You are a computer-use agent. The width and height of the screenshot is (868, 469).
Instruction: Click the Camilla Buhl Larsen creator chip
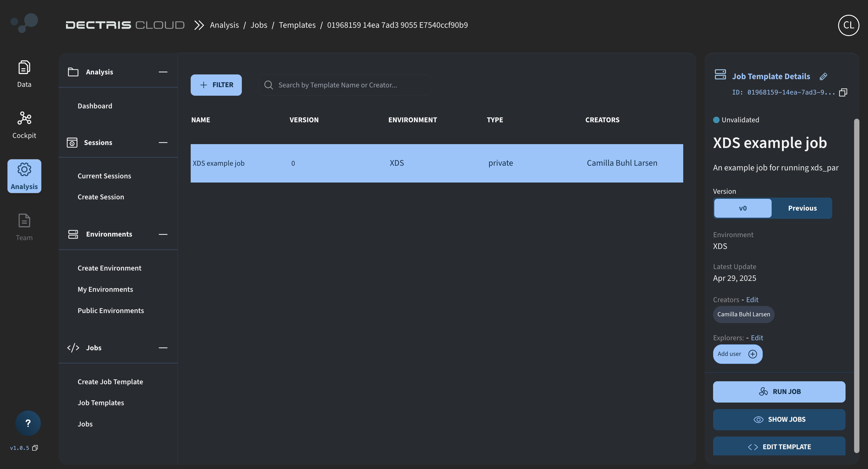[x=743, y=315]
